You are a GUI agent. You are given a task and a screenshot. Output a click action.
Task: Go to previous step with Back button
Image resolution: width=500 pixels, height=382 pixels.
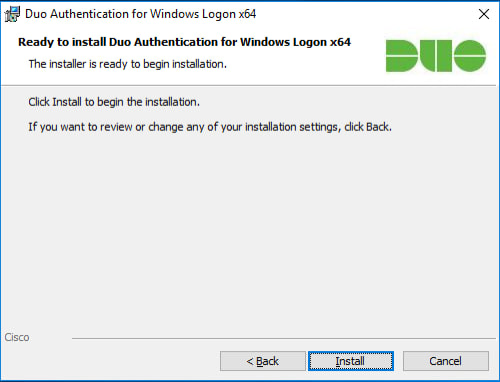(x=263, y=361)
